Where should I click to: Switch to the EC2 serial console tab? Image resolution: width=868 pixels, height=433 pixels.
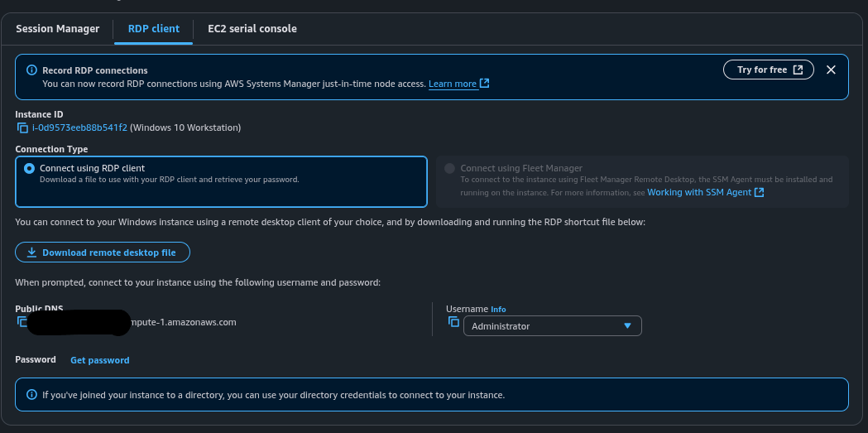(252, 29)
